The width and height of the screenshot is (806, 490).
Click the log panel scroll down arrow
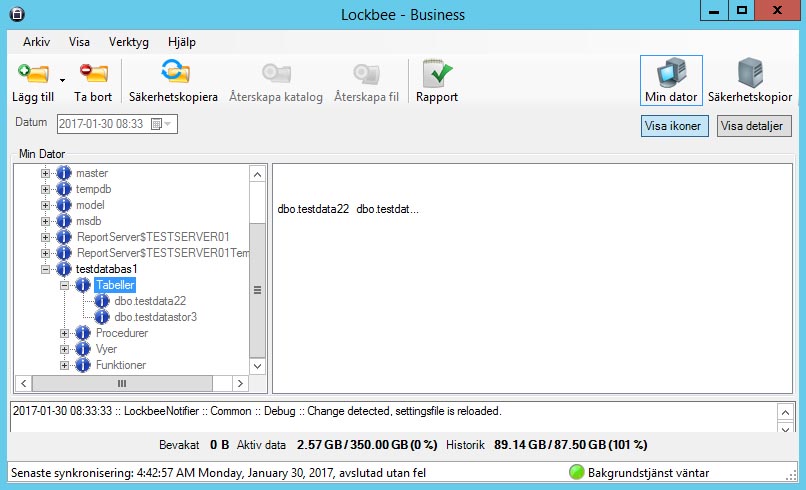(x=785, y=428)
